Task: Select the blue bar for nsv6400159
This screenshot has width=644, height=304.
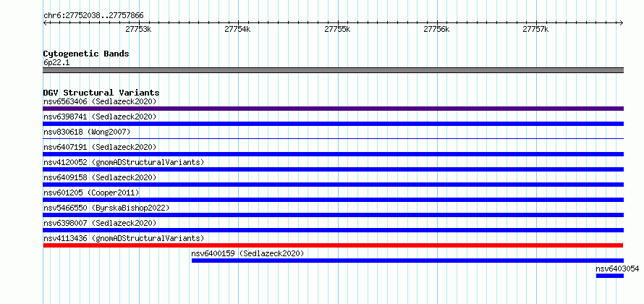Action: pos(408,261)
